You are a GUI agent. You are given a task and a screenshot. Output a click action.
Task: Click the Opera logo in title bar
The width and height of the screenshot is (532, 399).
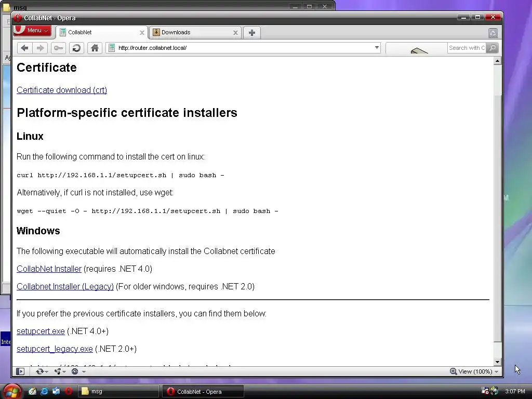18,18
